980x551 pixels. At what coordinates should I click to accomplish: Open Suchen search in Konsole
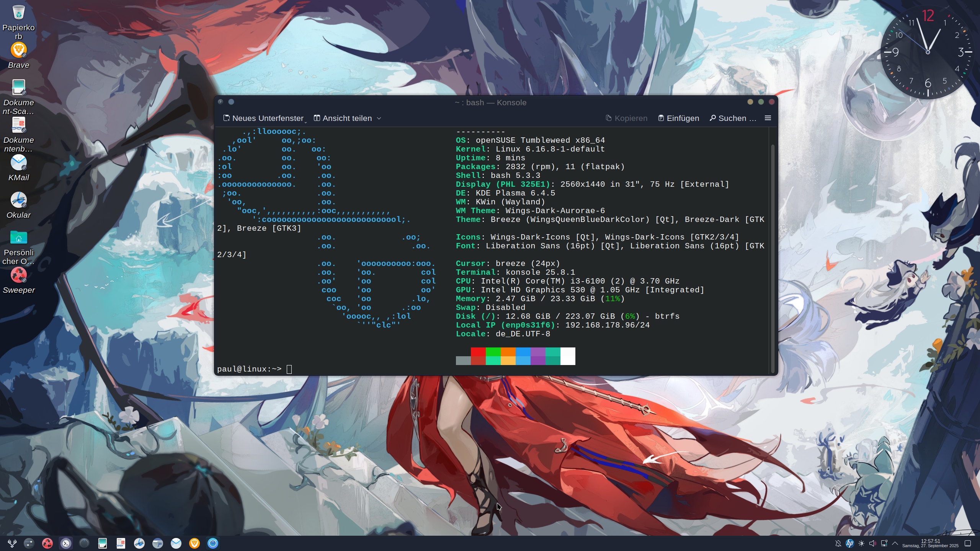click(733, 118)
